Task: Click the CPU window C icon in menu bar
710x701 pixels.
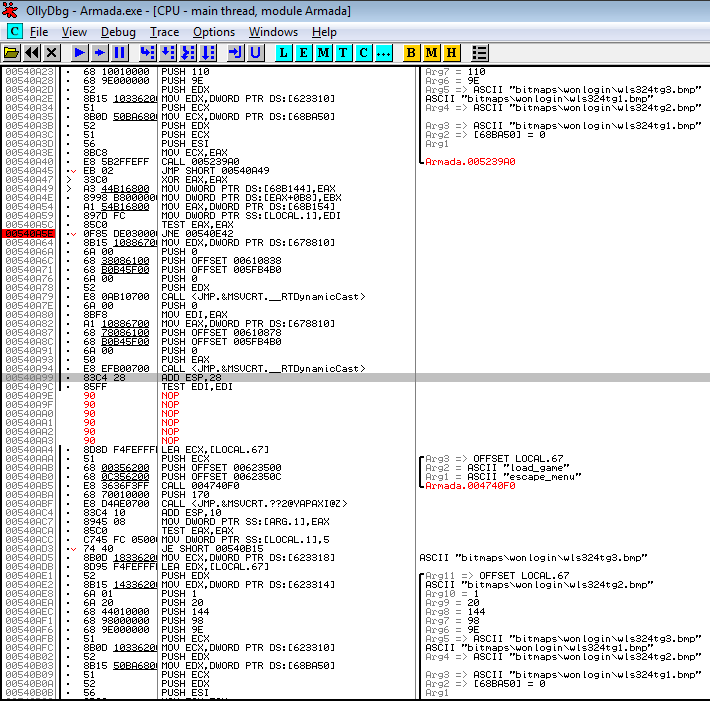Action: (x=14, y=32)
